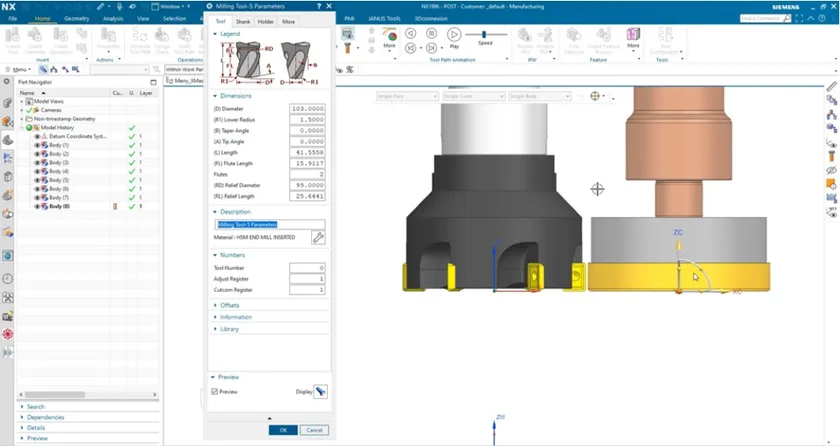
Task: Click the pen icon in title bar
Action: [x=101, y=6]
